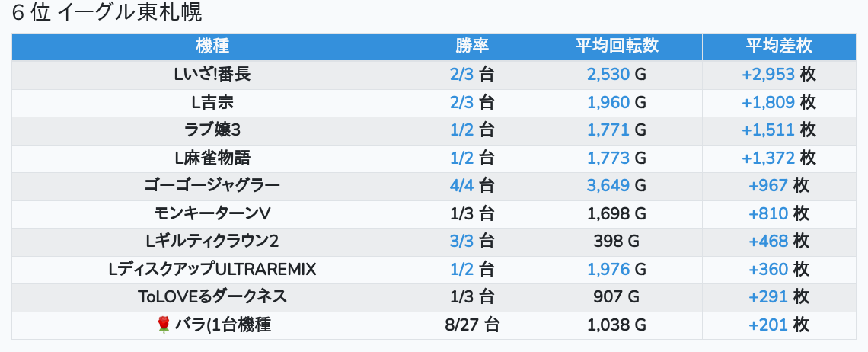Screen dimensions: 868x352
Task: Click the 勝率 column header
Action: [472, 46]
